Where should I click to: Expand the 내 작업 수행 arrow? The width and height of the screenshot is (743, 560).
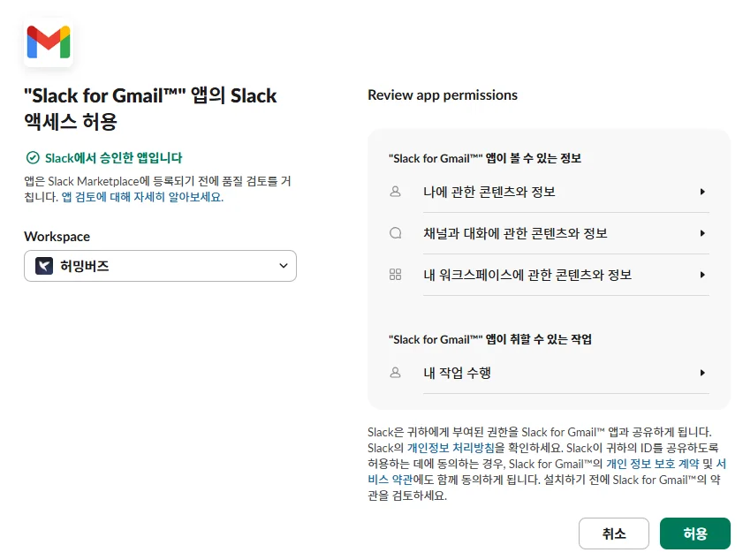click(702, 373)
